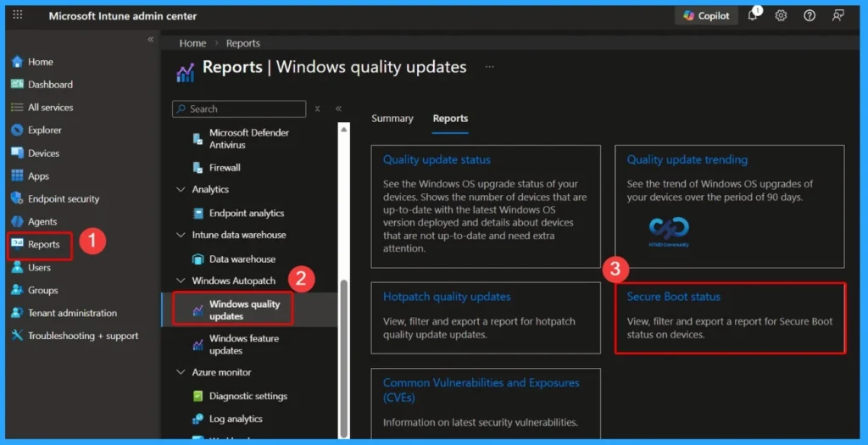The image size is (868, 445).
Task: Switch to the Reports tab
Action: pos(450,119)
